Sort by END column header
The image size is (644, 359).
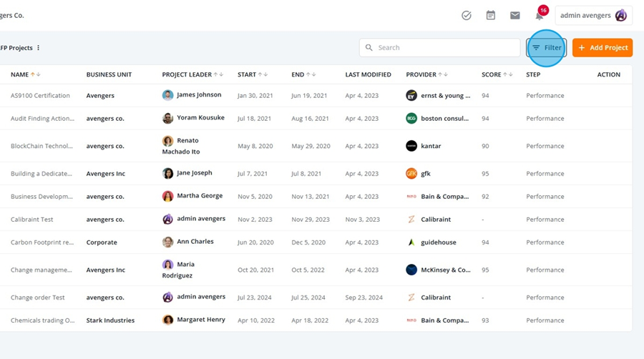tap(303, 74)
